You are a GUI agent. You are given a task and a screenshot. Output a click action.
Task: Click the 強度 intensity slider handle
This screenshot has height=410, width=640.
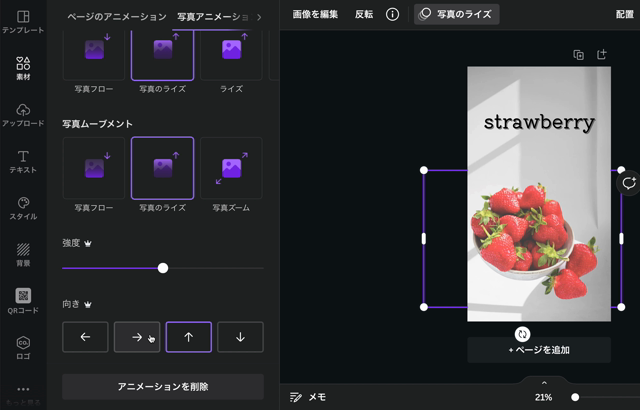[163, 268]
